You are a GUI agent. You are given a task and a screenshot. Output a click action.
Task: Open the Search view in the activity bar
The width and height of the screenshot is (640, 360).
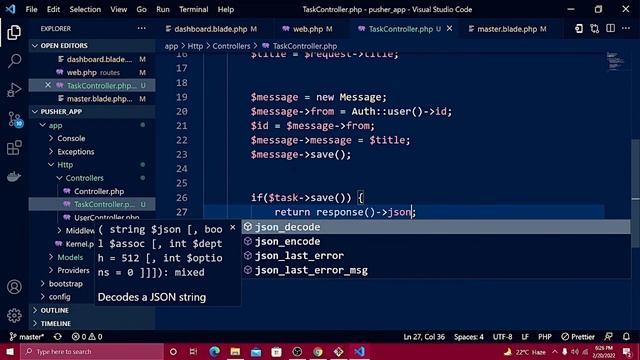(x=14, y=61)
